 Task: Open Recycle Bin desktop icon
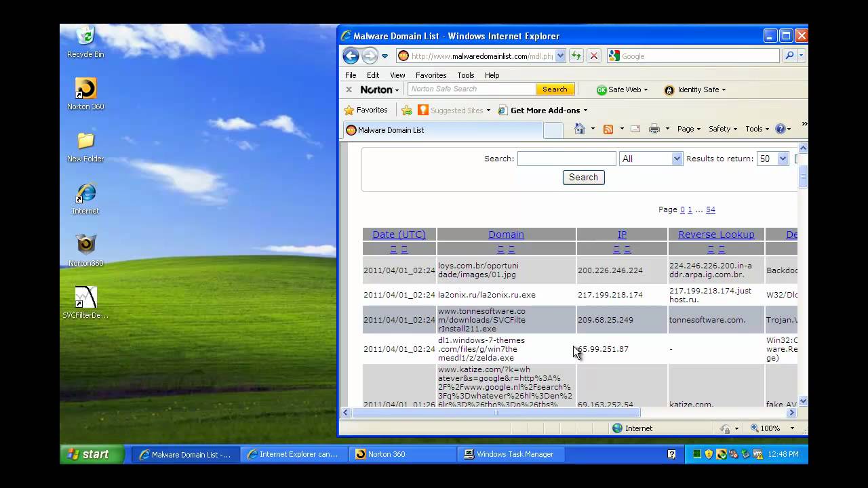pyautogui.click(x=85, y=42)
